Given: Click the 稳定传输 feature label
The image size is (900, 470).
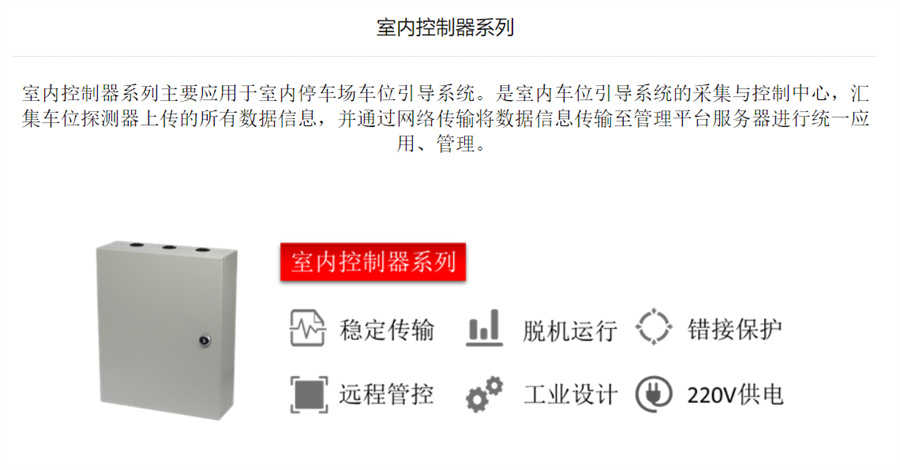Looking at the screenshot, I should point(387,330).
